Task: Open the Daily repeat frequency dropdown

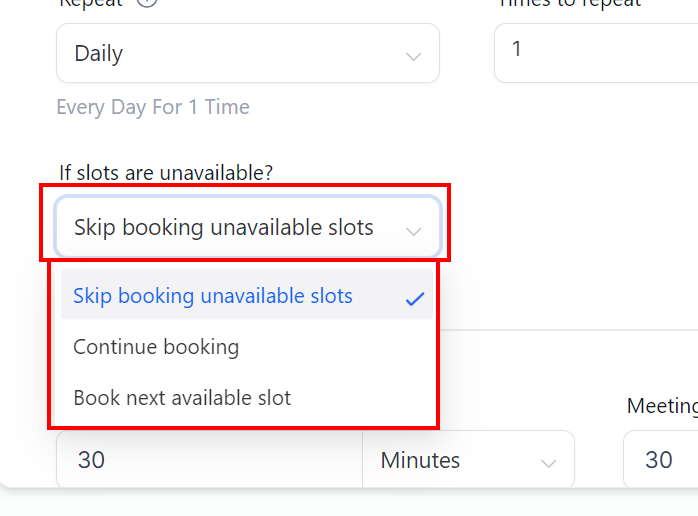Action: (248, 53)
